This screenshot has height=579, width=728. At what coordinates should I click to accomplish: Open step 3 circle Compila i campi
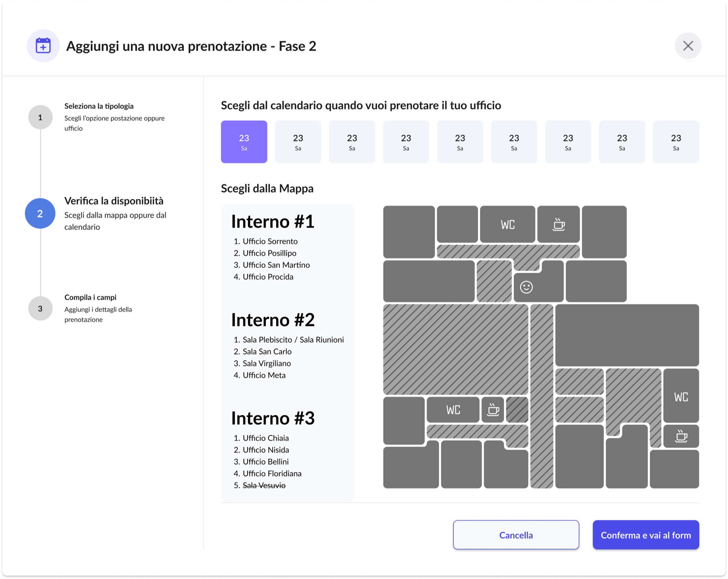pos(40,308)
